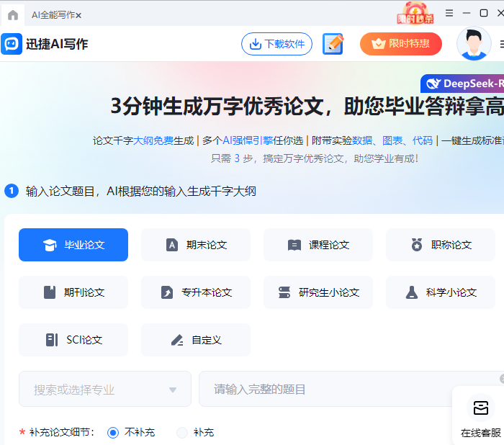Image resolution: width=504 pixels, height=445 pixels.
Task: Choose the 自定义 custom option
Action: [x=196, y=340]
